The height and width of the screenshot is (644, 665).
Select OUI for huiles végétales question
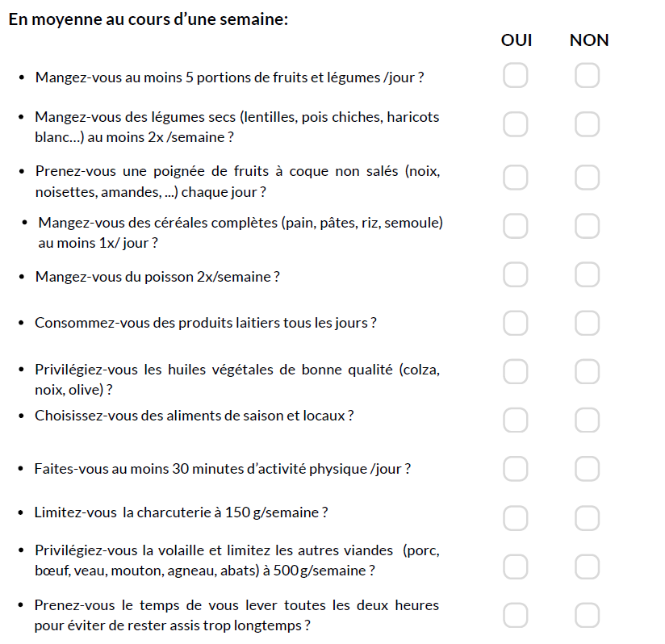click(x=515, y=371)
